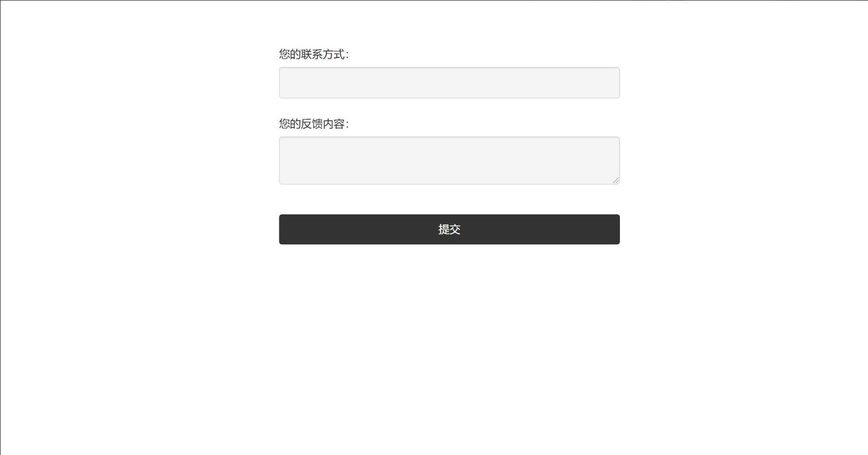This screenshot has width=868, height=455.
Task: Select the 您的反馈内容 feedback textarea
Action: point(449,161)
